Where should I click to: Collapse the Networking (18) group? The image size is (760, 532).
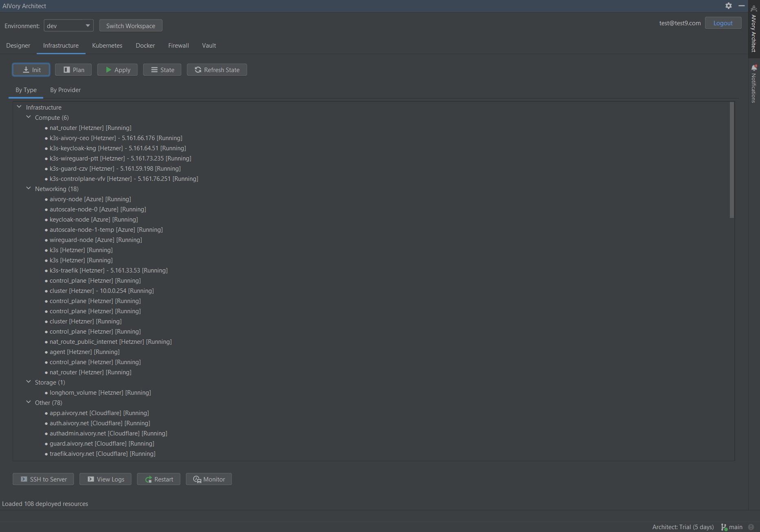[29, 188]
